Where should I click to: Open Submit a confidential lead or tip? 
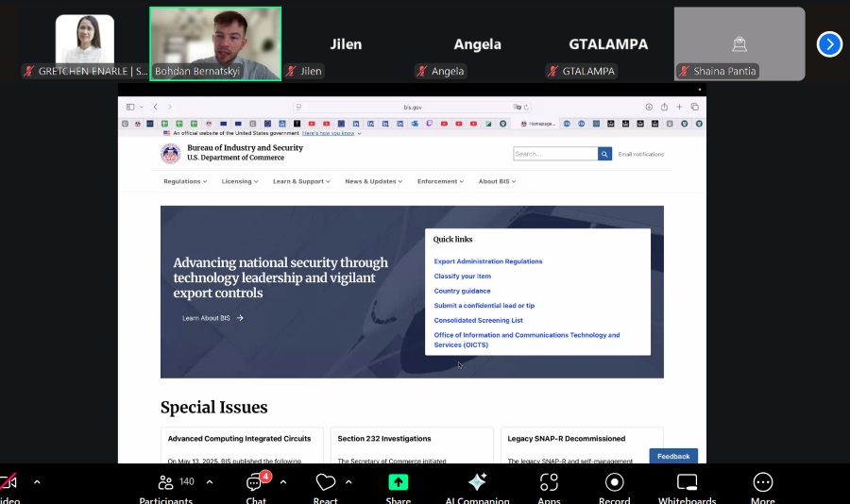click(484, 306)
